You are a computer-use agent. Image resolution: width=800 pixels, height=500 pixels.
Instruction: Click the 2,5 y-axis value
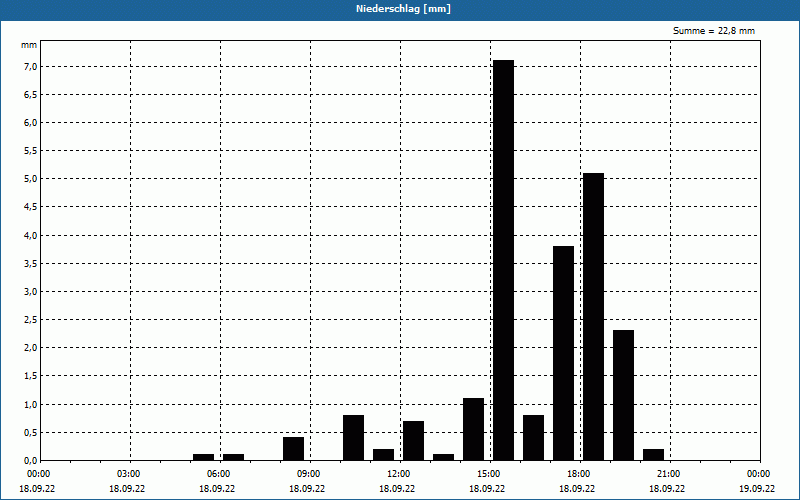coord(30,319)
